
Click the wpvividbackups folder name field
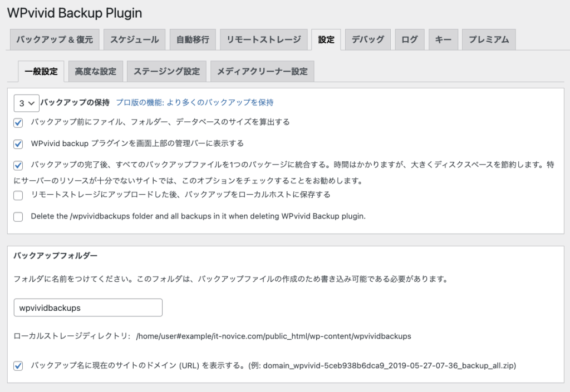coord(88,307)
